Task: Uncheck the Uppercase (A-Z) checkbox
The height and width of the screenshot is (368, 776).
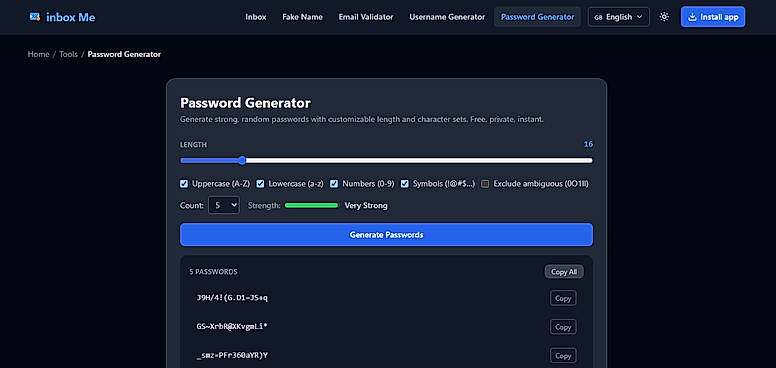Action: 184,184
